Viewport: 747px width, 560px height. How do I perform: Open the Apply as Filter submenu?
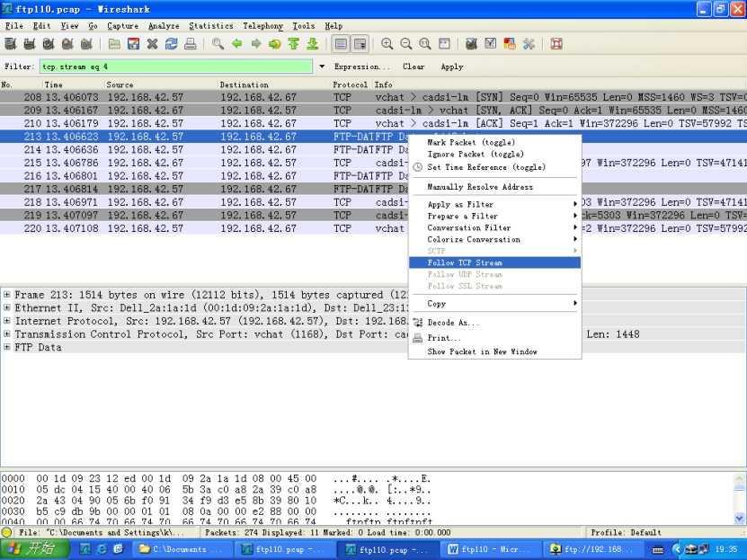pos(495,204)
